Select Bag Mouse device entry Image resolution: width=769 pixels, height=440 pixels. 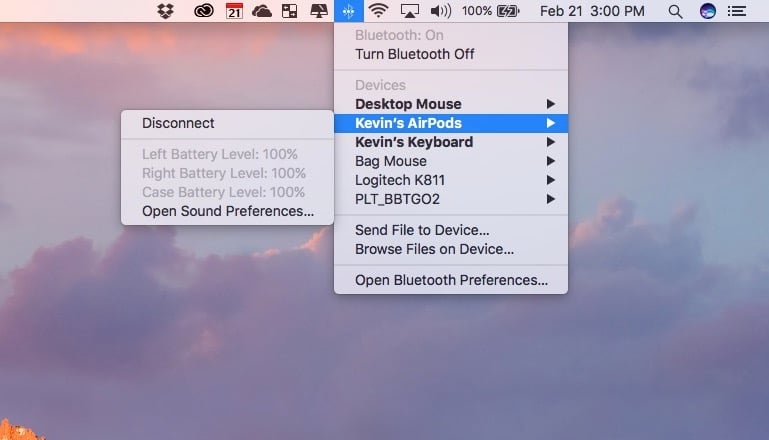451,161
